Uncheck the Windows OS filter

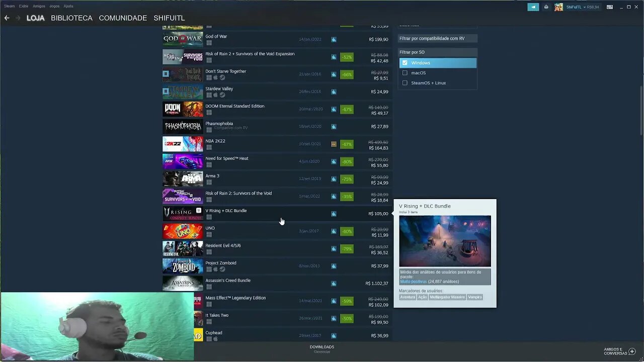[x=405, y=63]
